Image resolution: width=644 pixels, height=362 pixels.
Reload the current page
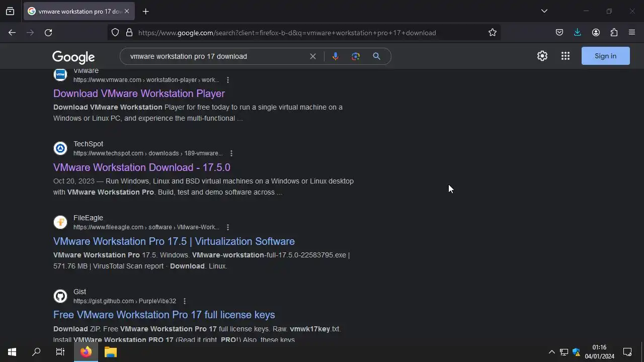48,33
